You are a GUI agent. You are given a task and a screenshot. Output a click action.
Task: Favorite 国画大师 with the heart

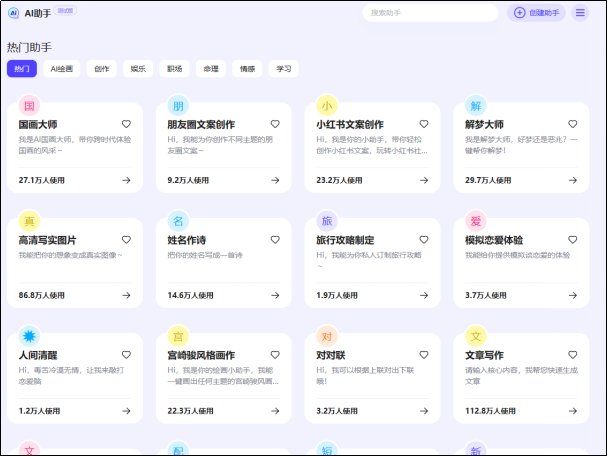[x=126, y=124]
